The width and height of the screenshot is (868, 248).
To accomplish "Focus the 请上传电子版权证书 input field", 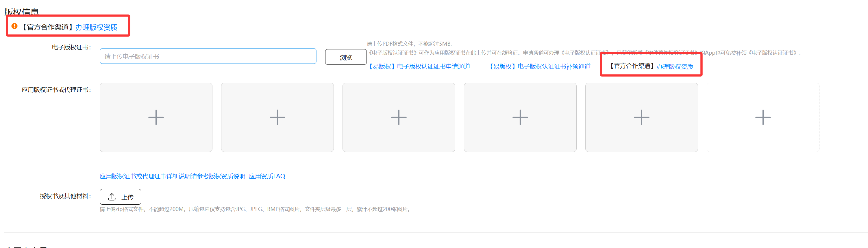I will 208,56.
